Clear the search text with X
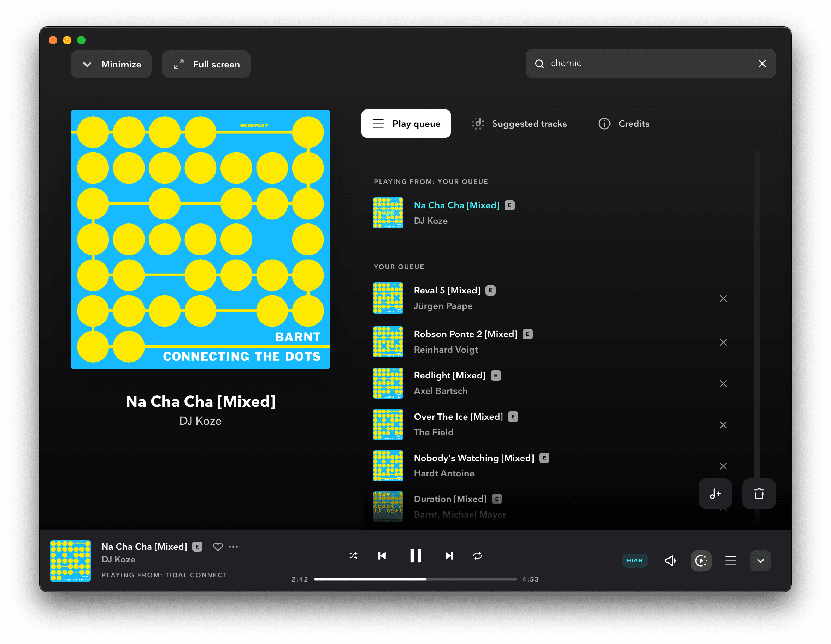Viewport: 831px width, 644px height. (x=762, y=64)
